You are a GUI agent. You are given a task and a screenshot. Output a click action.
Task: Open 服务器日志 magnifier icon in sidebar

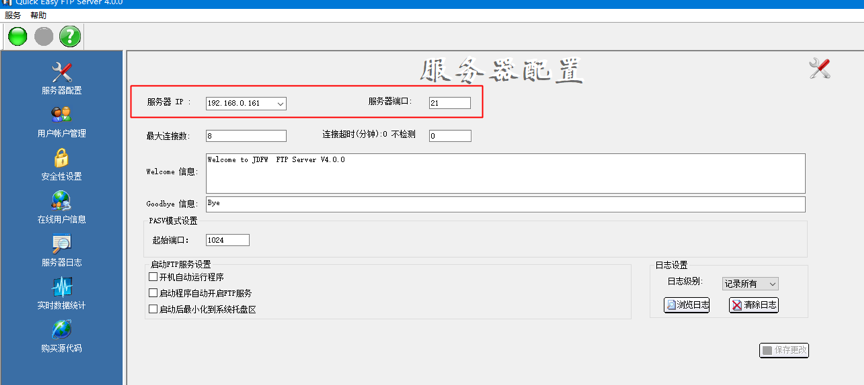(x=62, y=243)
